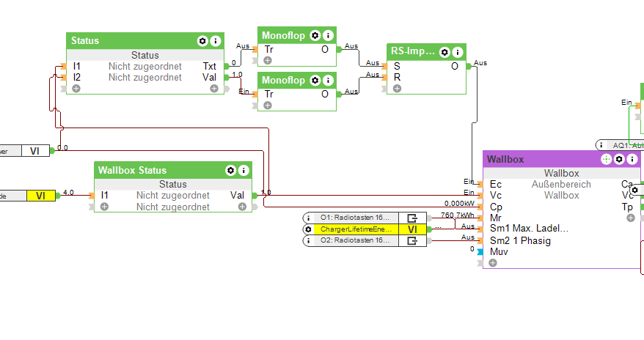This screenshot has height=340, width=644.
Task: Click the 0,000kW value label
Action: [x=459, y=204]
